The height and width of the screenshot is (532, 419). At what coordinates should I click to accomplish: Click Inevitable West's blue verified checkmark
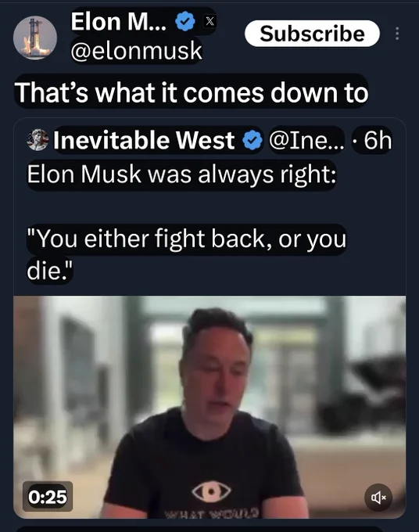pos(252,140)
